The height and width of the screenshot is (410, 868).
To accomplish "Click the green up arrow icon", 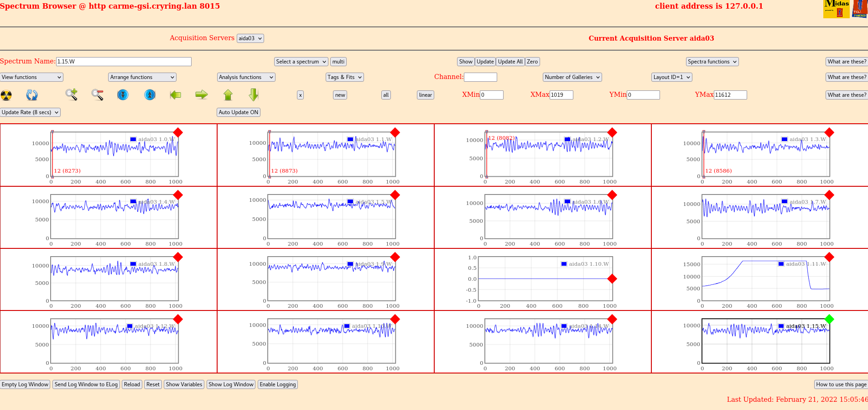I will pos(228,95).
